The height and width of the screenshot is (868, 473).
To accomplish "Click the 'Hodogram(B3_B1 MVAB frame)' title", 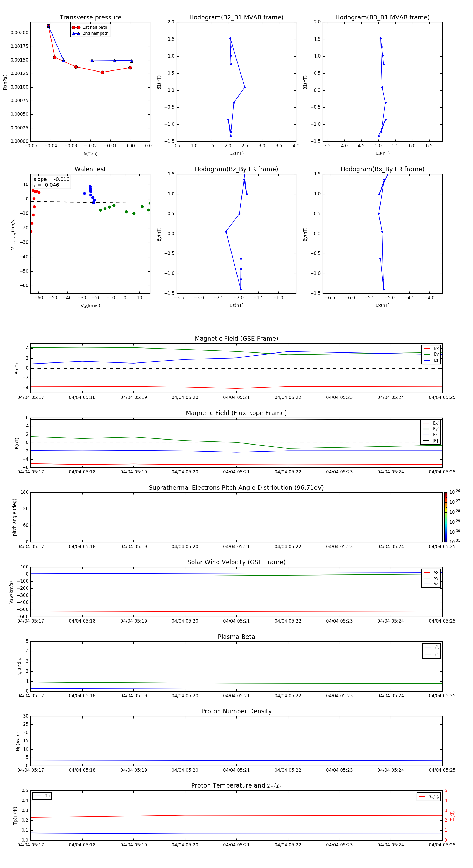I will tap(382, 18).
